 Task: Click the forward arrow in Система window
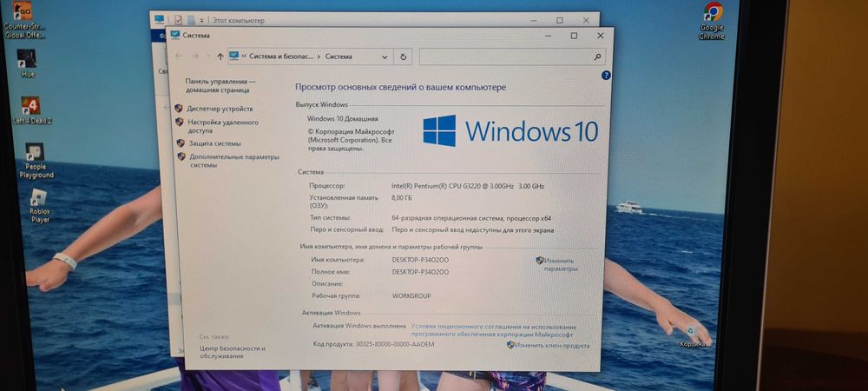pyautogui.click(x=195, y=56)
